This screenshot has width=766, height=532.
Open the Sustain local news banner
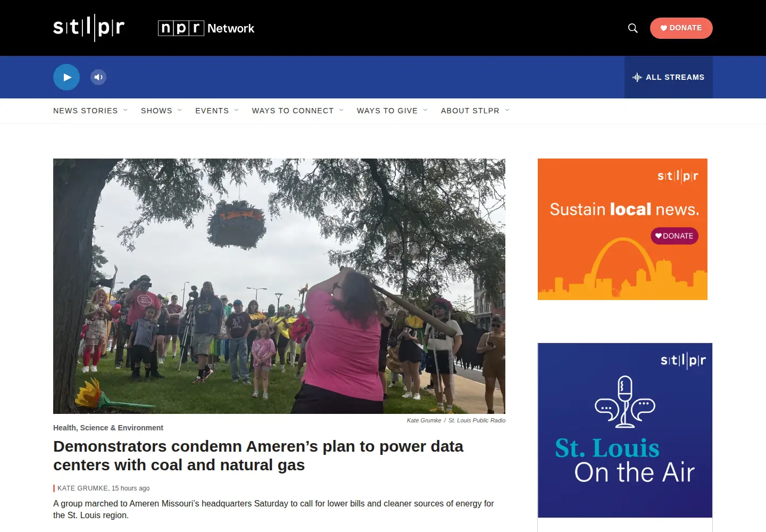[x=622, y=229]
